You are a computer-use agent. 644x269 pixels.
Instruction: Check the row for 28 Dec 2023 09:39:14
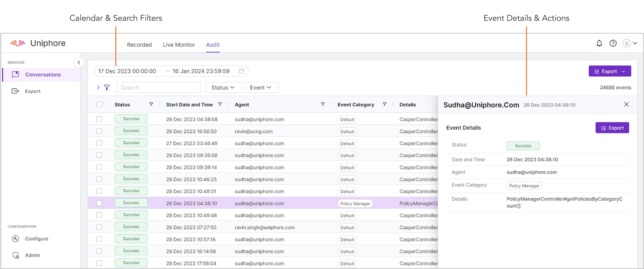coord(99,167)
